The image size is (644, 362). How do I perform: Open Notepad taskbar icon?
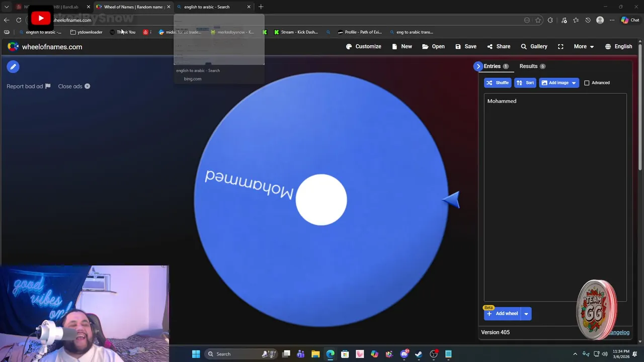click(448, 354)
